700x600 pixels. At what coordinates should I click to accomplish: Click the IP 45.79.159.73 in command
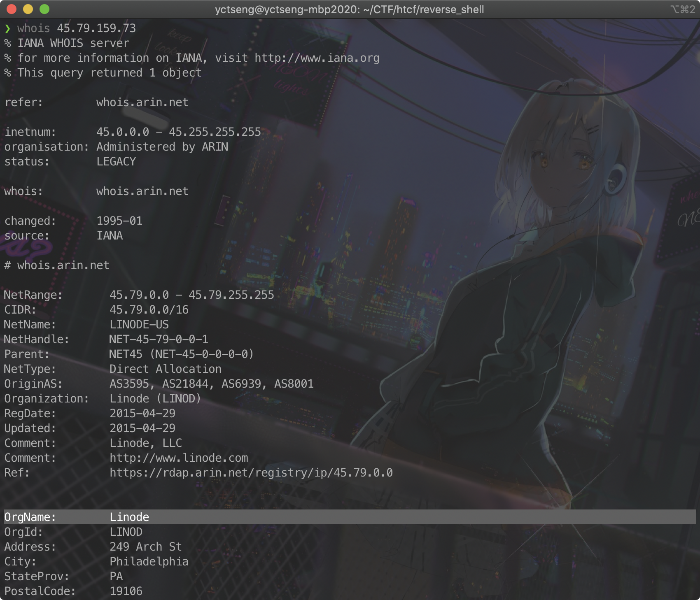[96, 28]
